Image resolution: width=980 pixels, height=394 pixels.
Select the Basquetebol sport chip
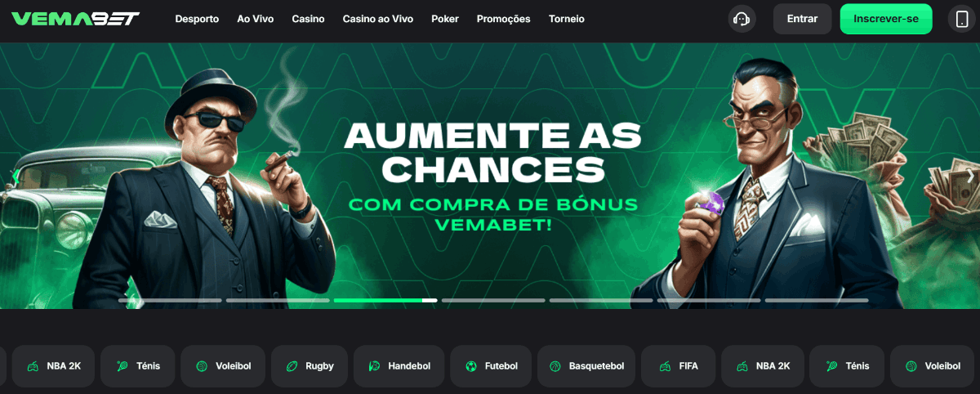click(586, 366)
